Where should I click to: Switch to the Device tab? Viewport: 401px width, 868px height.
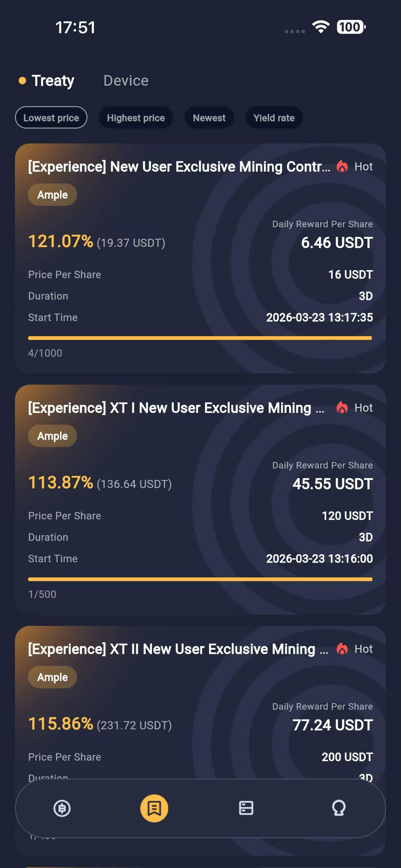[126, 81]
